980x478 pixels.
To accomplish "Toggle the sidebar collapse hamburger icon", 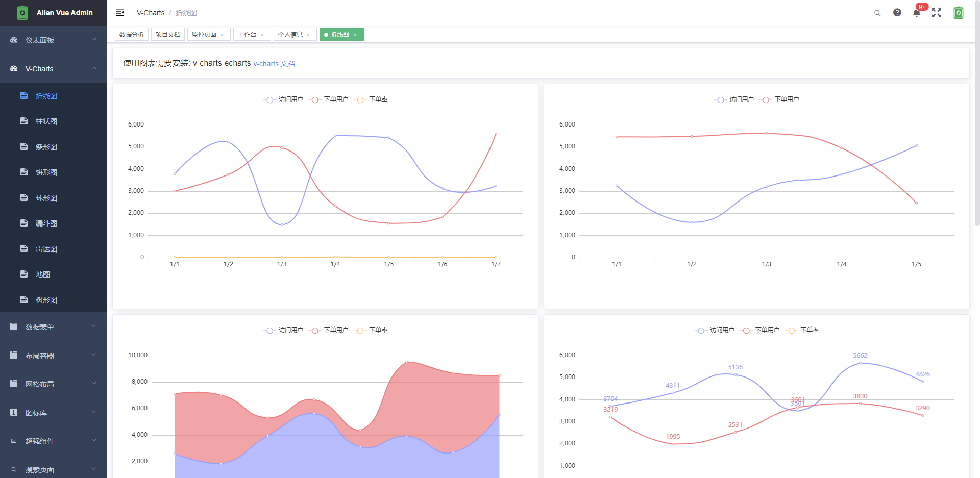I will [x=120, y=12].
